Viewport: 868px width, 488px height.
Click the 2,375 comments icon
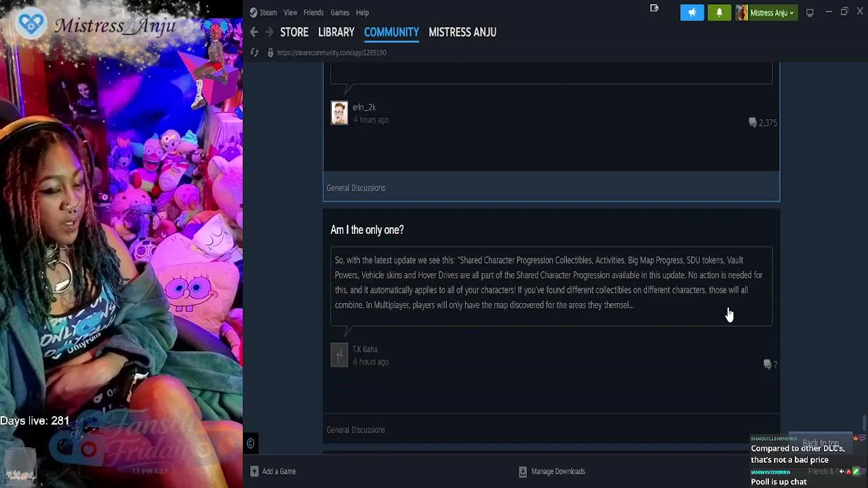click(x=753, y=123)
